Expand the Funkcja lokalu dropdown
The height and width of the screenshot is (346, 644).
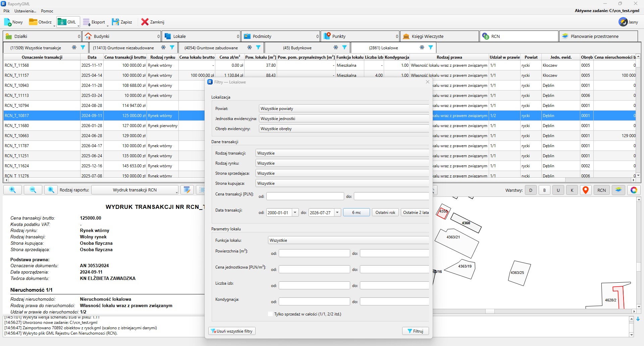click(x=348, y=240)
